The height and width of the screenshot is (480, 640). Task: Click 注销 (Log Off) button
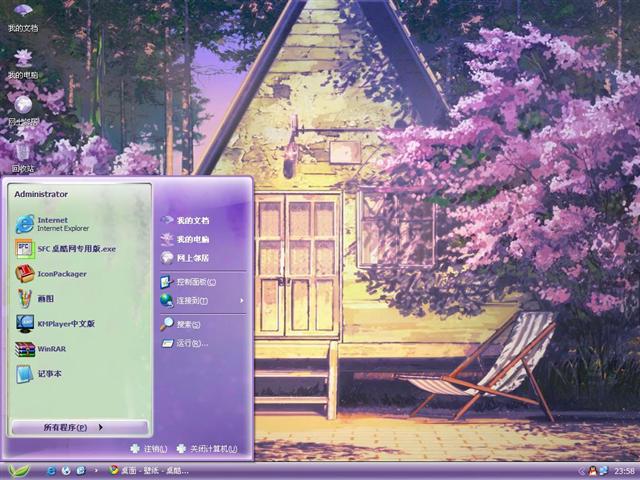point(149,449)
